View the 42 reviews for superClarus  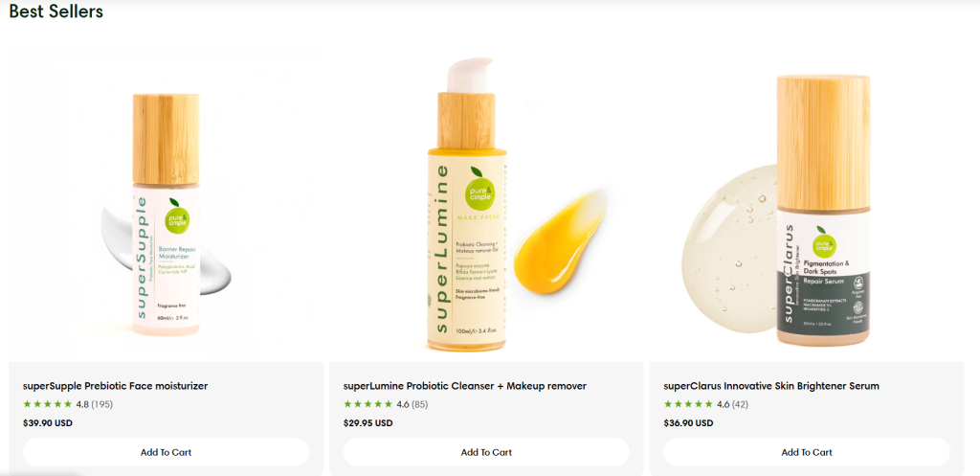740,404
